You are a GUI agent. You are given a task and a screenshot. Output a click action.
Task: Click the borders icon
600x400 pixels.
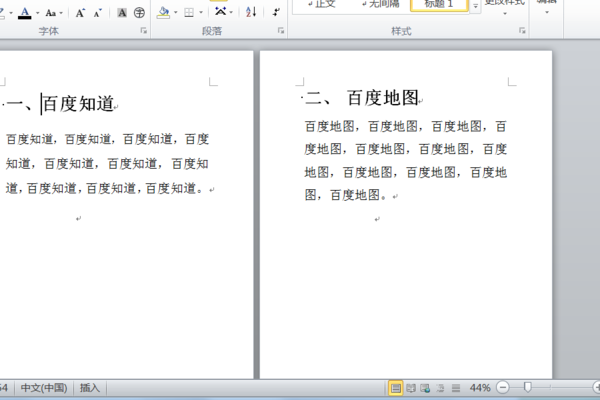point(189,13)
